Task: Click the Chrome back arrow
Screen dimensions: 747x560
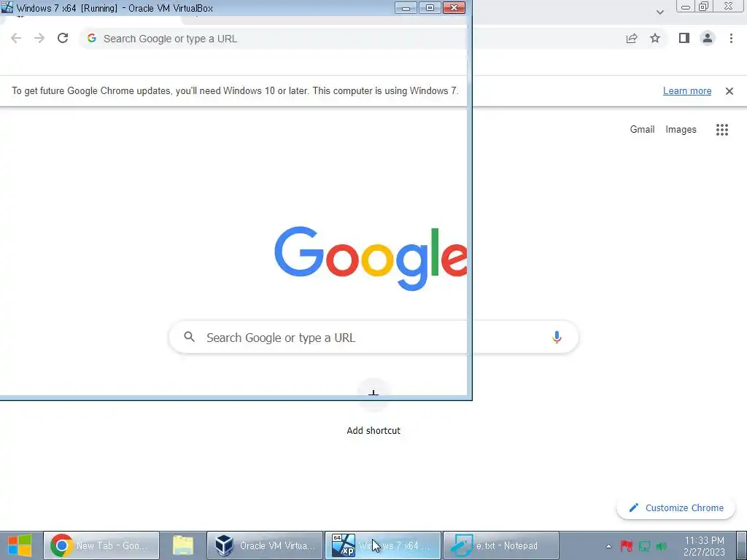Action: coord(16,39)
